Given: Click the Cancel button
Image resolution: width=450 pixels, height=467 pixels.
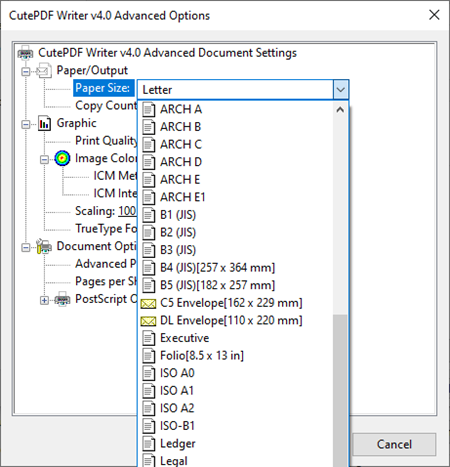Looking at the screenshot, I should tap(394, 444).
